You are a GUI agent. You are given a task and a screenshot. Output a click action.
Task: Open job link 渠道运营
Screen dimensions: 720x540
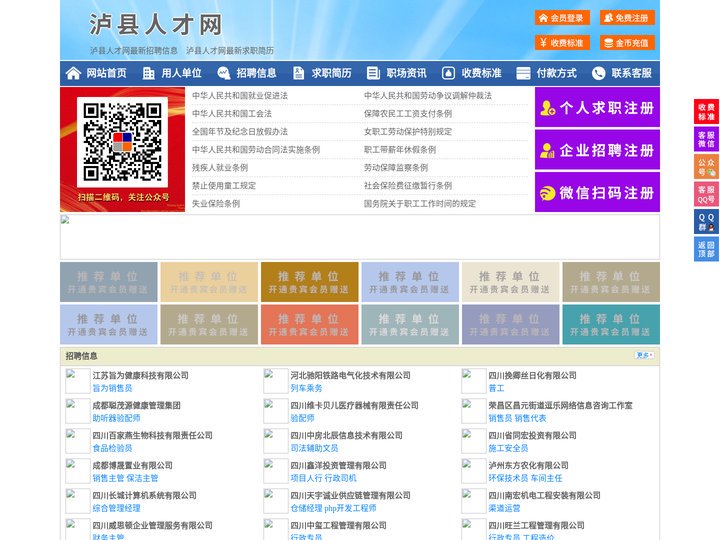[504, 508]
